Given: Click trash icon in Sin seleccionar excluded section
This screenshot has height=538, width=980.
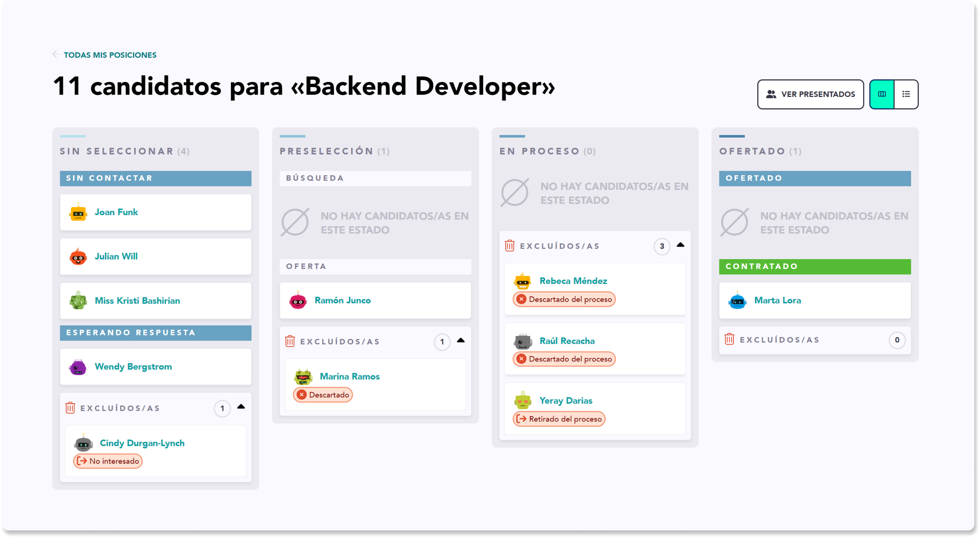Looking at the screenshot, I should [70, 408].
